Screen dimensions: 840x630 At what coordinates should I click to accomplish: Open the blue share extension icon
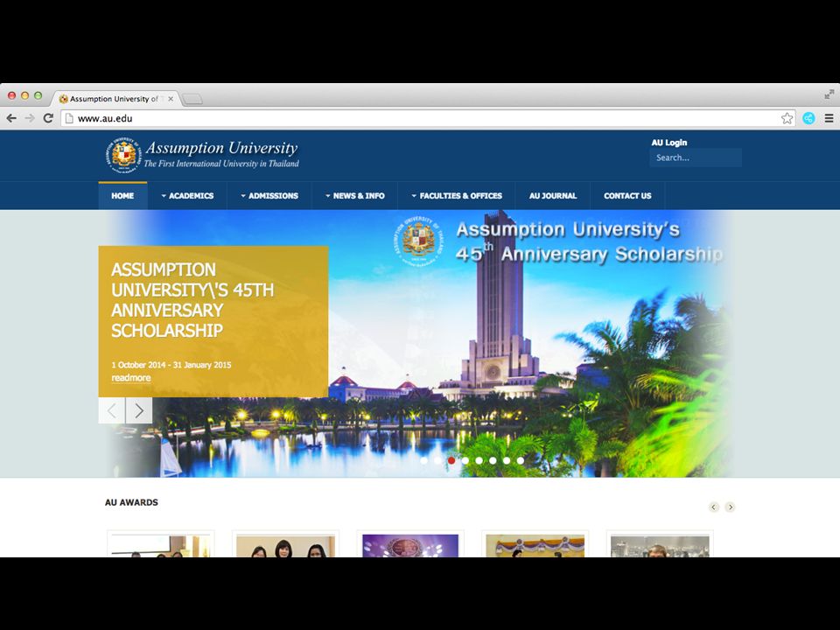(x=808, y=118)
